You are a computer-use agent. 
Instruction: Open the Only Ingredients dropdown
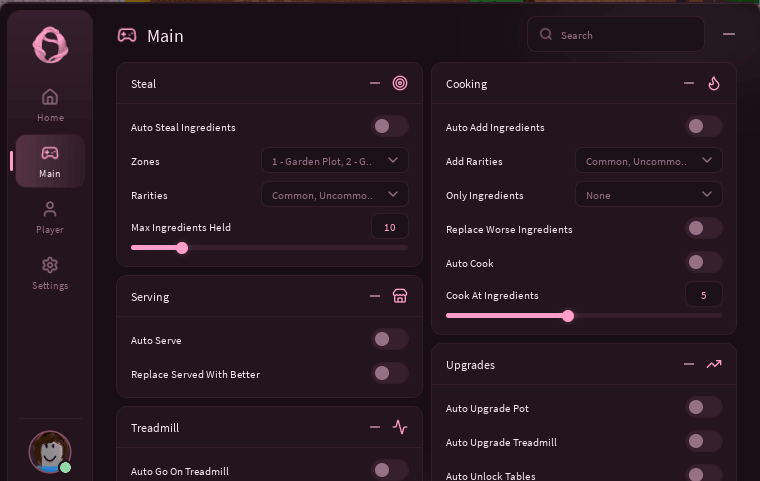(x=649, y=194)
